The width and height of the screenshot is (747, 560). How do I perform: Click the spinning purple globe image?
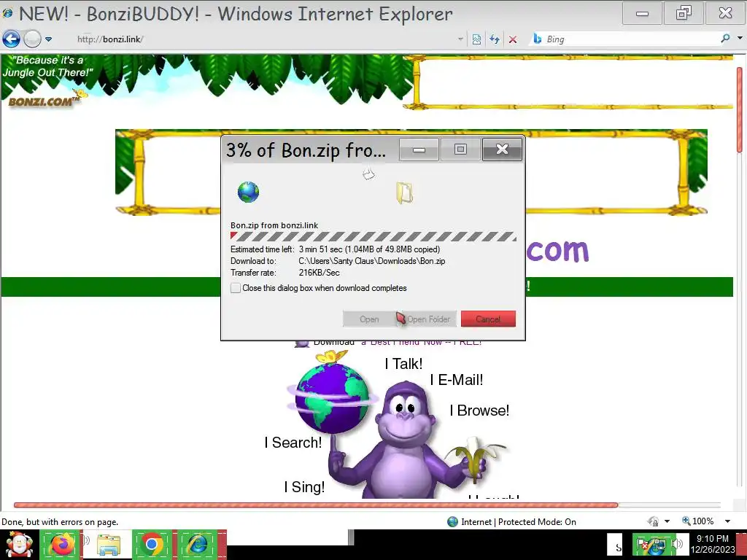[x=332, y=399]
